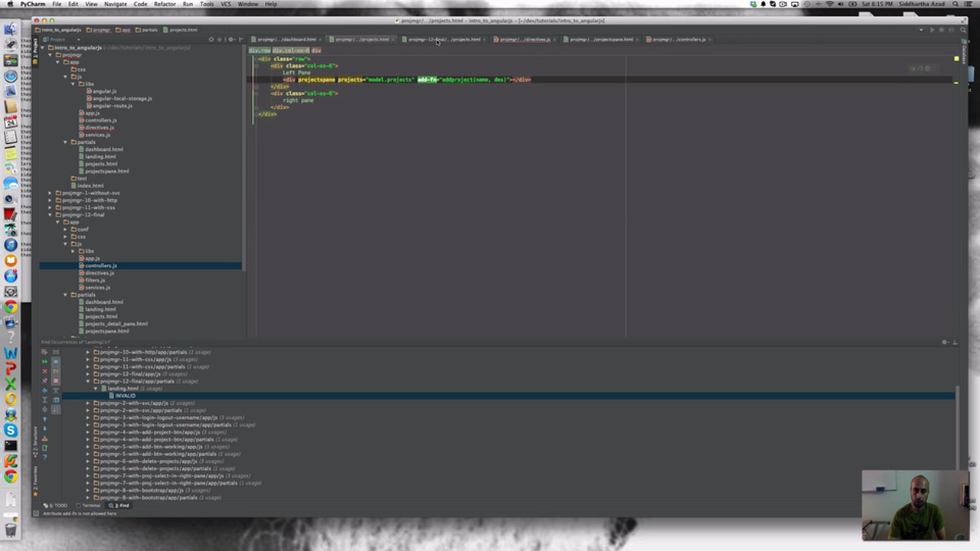Open the Find panel settings gear
The height and width of the screenshot is (551, 980).
tap(945, 342)
